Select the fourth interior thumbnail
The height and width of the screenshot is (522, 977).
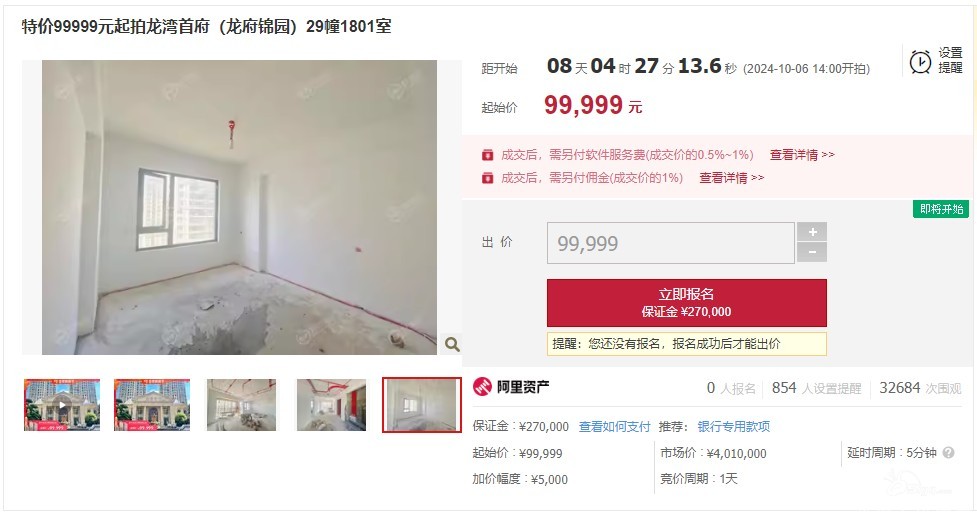[331, 405]
